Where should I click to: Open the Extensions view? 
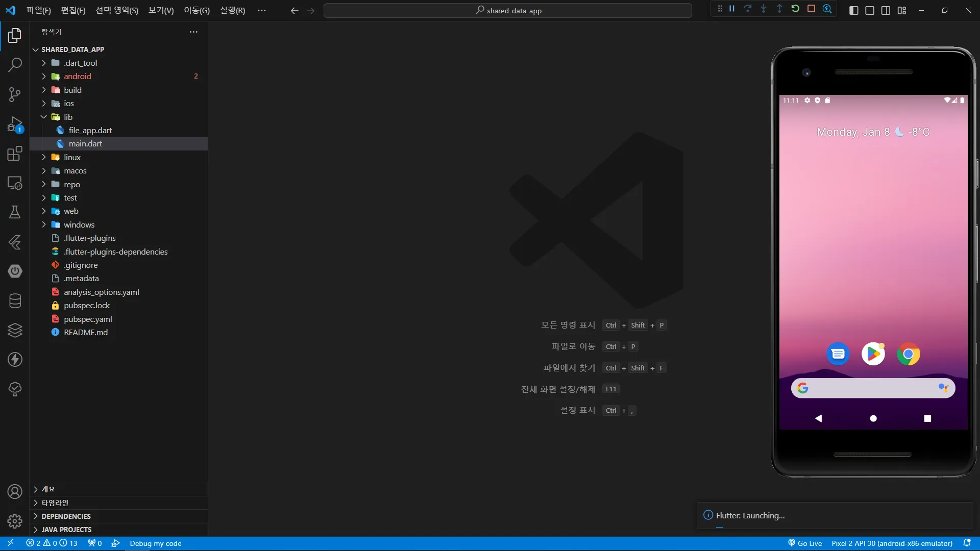click(x=15, y=154)
